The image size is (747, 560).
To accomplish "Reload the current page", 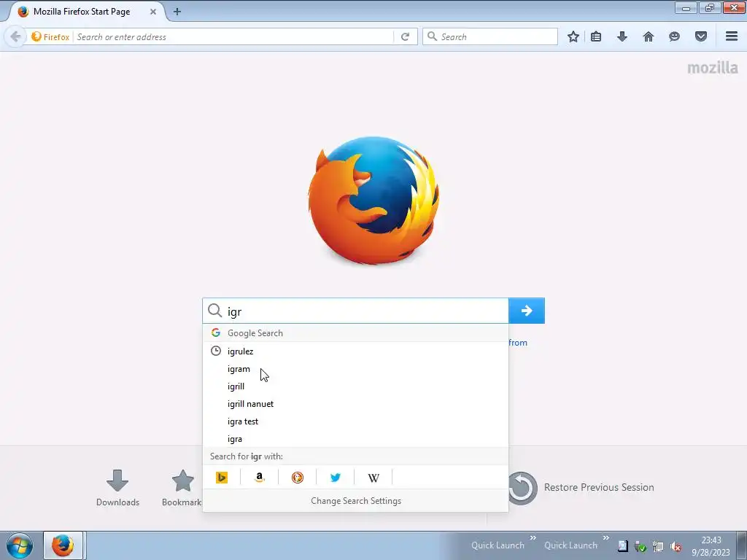I will pyautogui.click(x=406, y=36).
